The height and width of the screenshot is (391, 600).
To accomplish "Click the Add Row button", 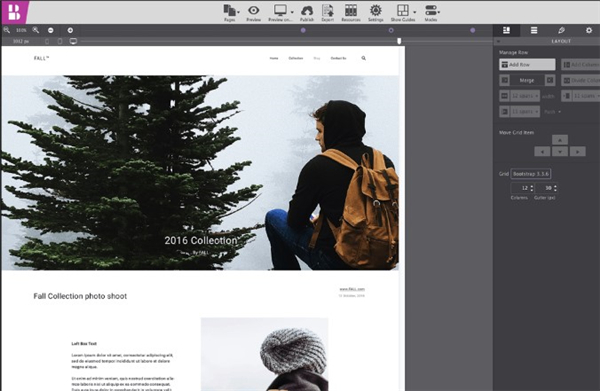I will click(527, 64).
